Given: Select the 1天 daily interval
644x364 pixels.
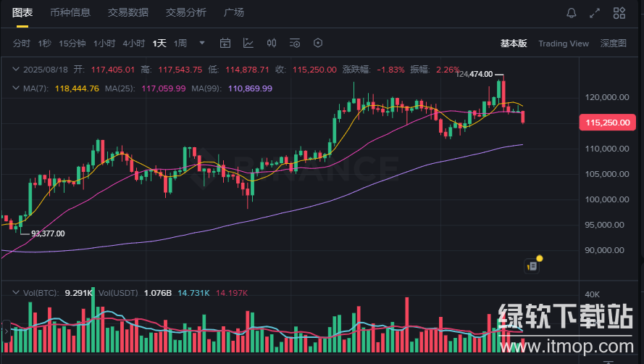Looking at the screenshot, I should click(159, 44).
